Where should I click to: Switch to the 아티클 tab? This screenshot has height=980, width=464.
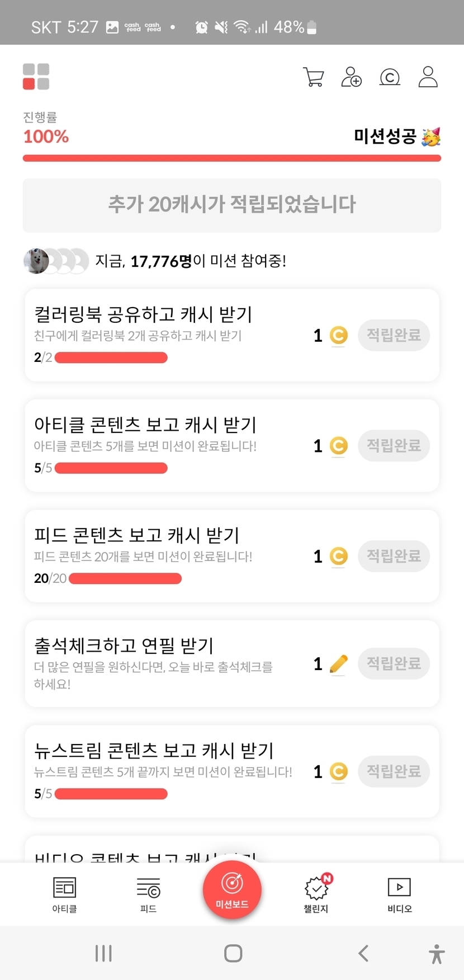point(64,894)
